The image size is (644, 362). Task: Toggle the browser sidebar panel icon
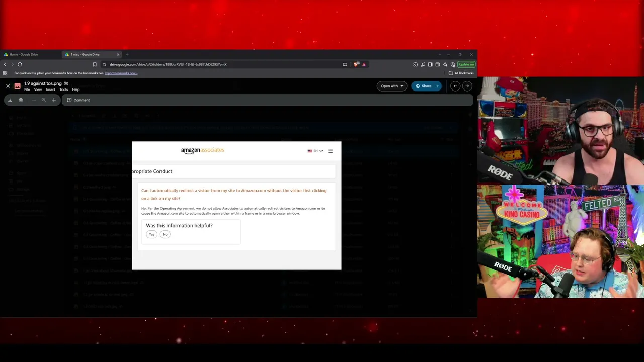pyautogui.click(x=430, y=64)
